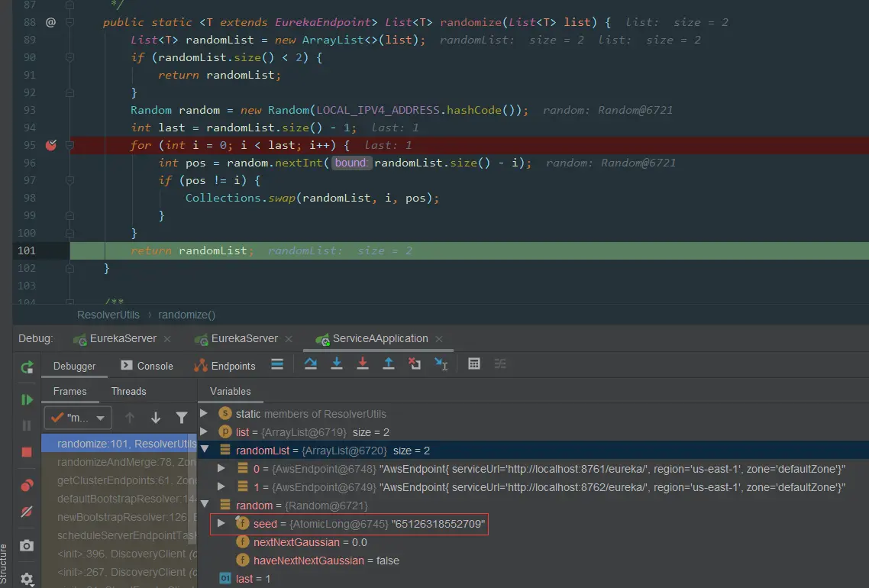The image size is (869, 588).
Task: Expand the seed AtomicLong field
Action: pos(221,523)
